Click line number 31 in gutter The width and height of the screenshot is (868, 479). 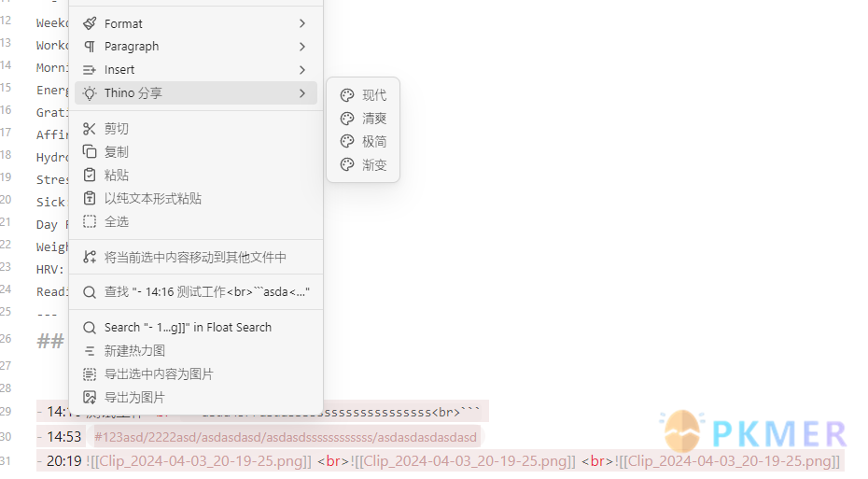tap(6, 460)
